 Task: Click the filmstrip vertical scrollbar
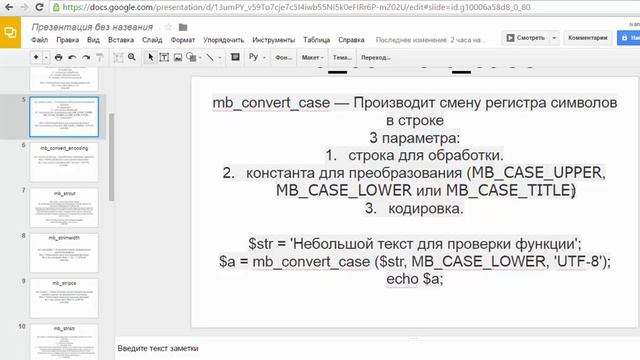[x=111, y=157]
